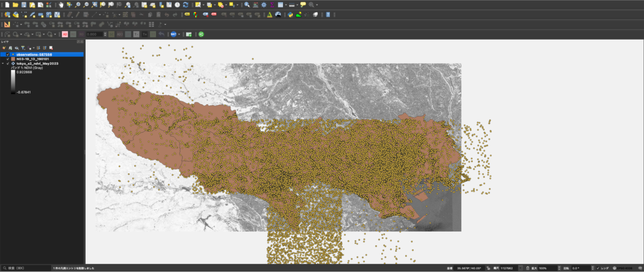Select the N03-19_13_190101 layer name
This screenshot has height=272, width=644.
[32, 59]
